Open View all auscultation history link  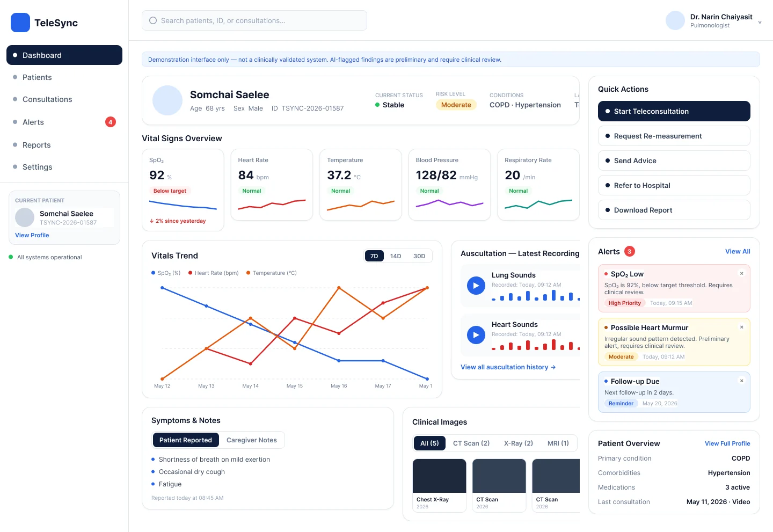(x=508, y=367)
